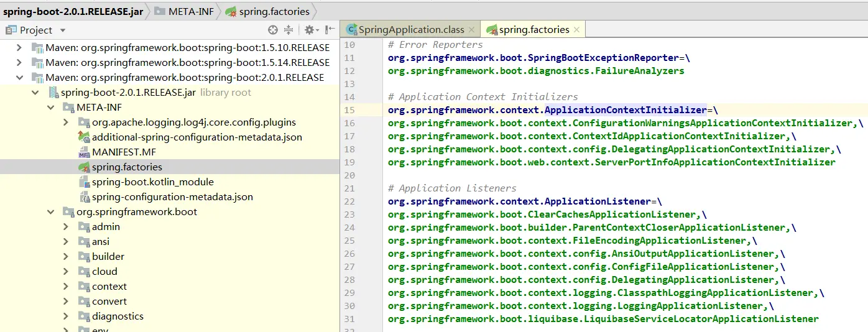Open the Project panel settings gear

click(x=309, y=30)
